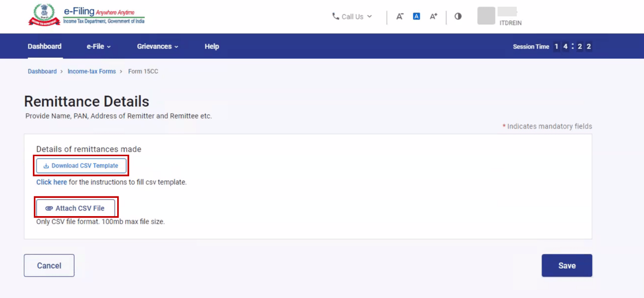Go to the Dashboard tab
644x298 pixels.
click(x=44, y=46)
